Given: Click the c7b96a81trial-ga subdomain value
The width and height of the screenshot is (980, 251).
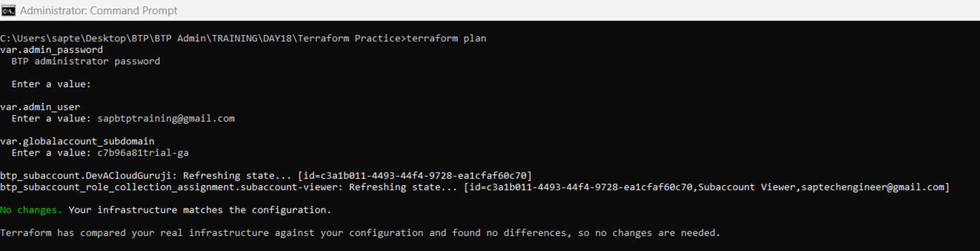Looking at the screenshot, I should [x=143, y=153].
